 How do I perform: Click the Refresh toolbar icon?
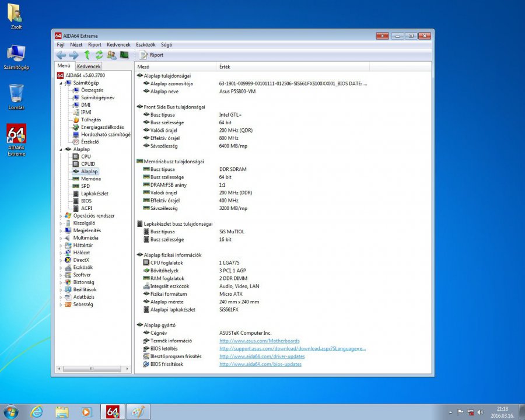[x=99, y=55]
